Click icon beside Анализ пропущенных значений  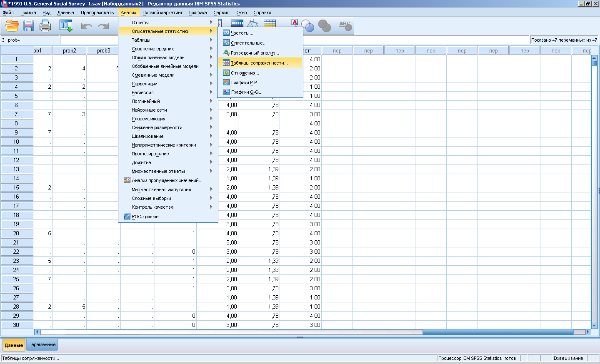click(x=127, y=180)
